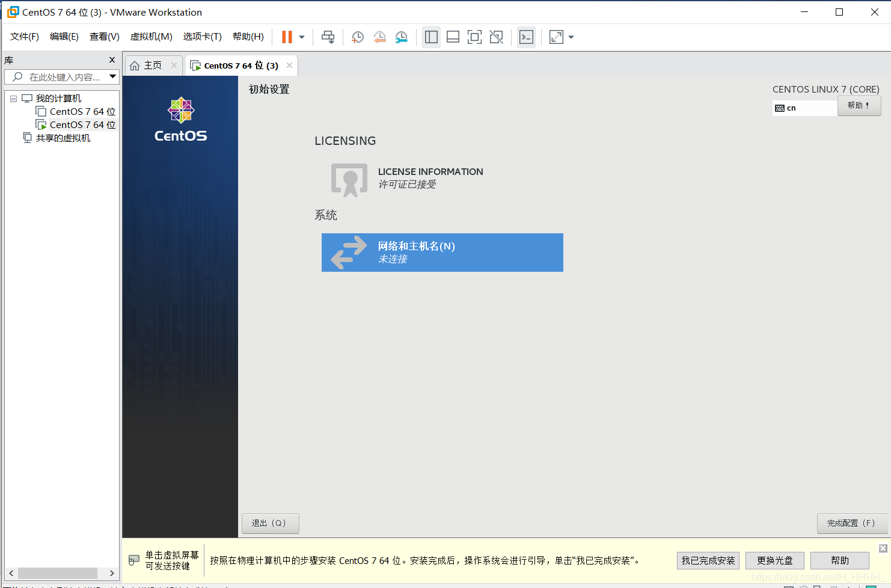Click the Send Ctrl+Alt+Del icon

pos(328,37)
